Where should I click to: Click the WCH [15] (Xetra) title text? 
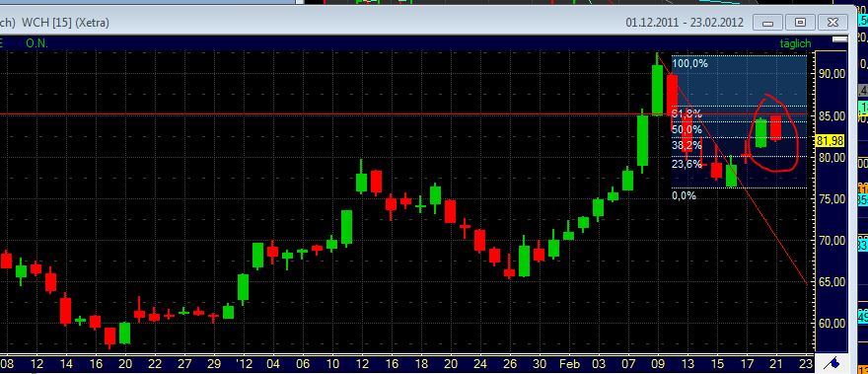[x=65, y=23]
